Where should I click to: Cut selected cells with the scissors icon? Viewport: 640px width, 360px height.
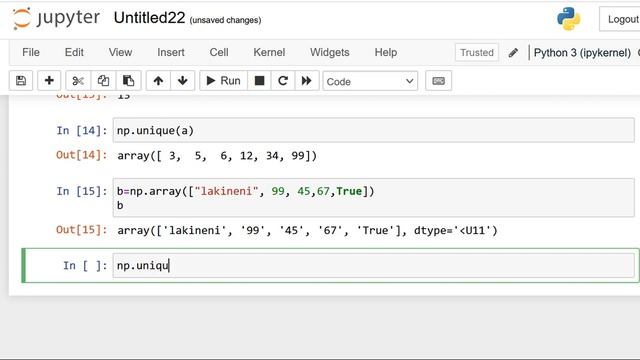[78, 81]
